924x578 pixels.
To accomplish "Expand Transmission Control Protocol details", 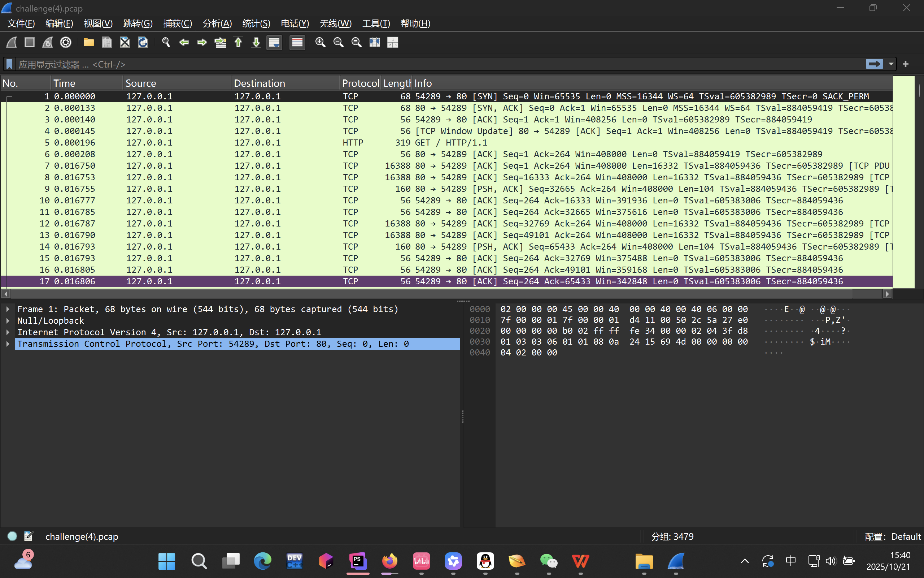I will [x=8, y=344].
